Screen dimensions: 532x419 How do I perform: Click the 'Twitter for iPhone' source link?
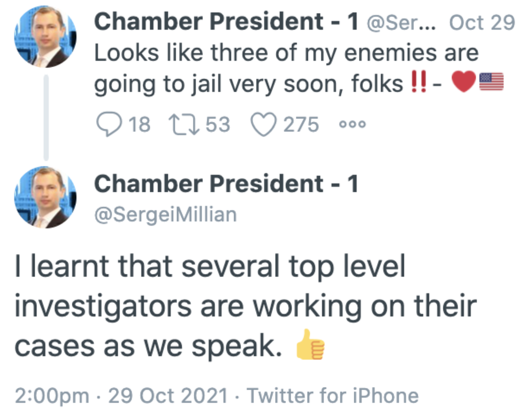point(333,396)
